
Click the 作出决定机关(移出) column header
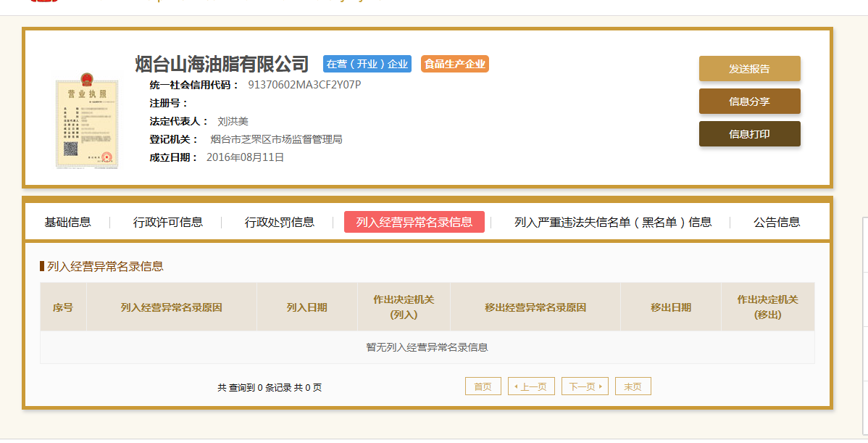pyautogui.click(x=768, y=307)
